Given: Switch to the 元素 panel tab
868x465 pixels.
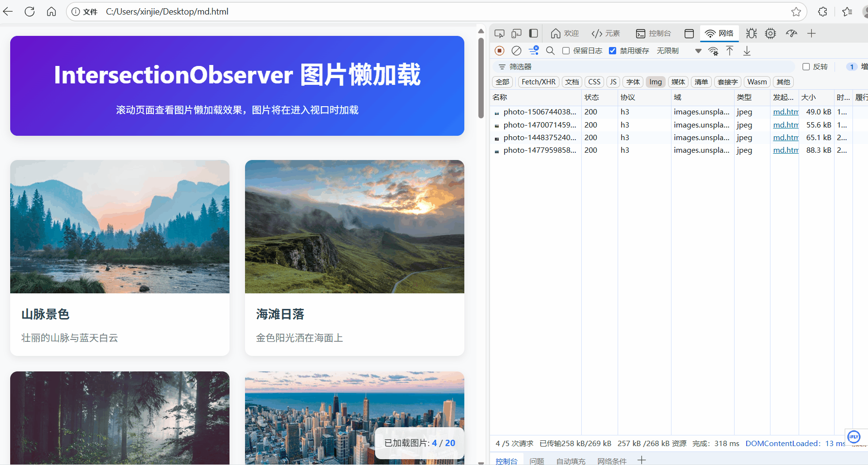Looking at the screenshot, I should tap(606, 33).
